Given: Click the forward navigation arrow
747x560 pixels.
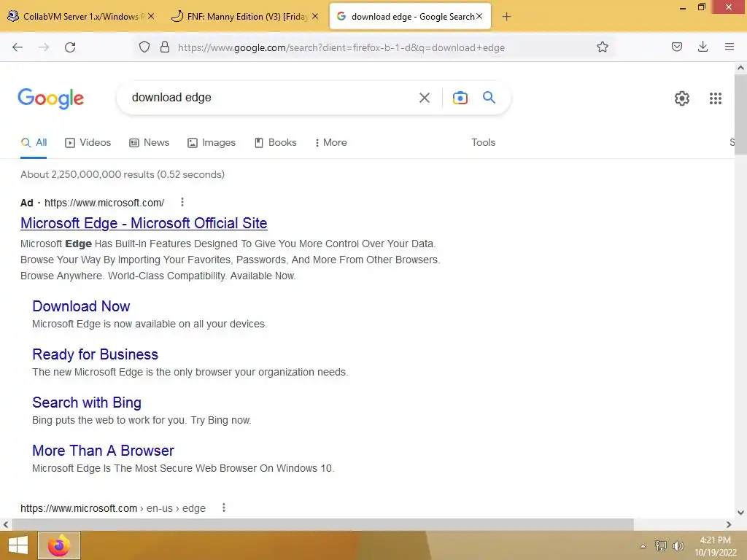Looking at the screenshot, I should (x=44, y=47).
